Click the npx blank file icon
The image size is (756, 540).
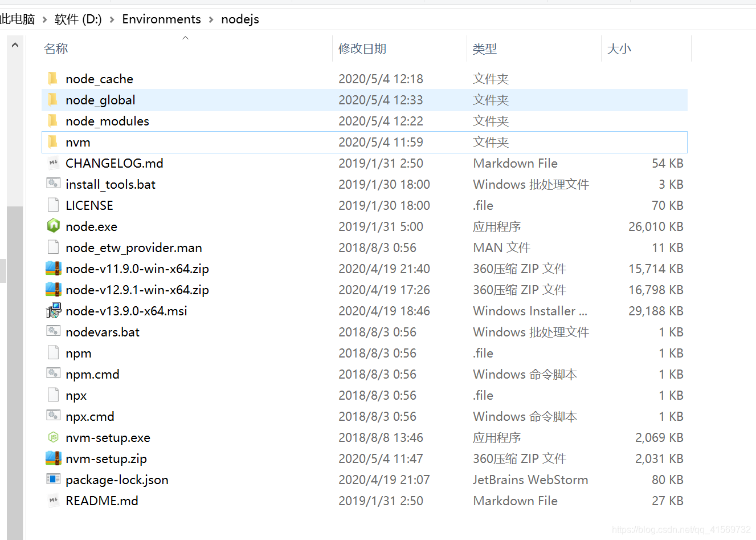coord(53,395)
